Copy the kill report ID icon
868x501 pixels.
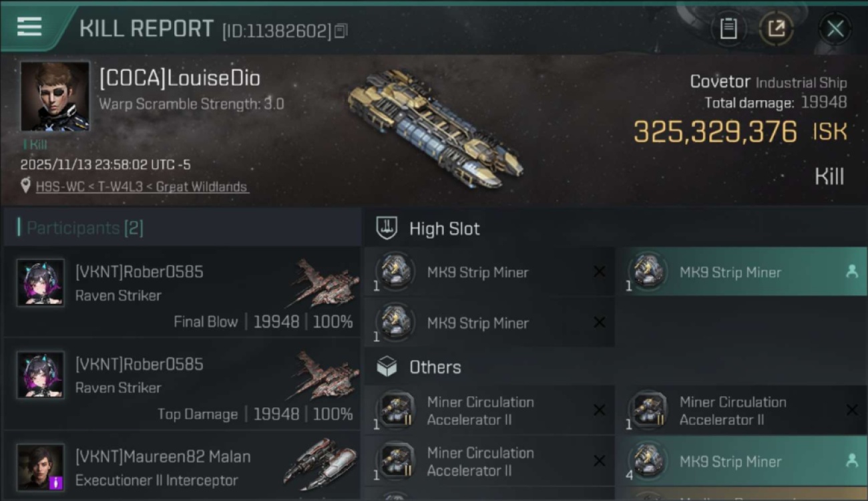point(341,31)
